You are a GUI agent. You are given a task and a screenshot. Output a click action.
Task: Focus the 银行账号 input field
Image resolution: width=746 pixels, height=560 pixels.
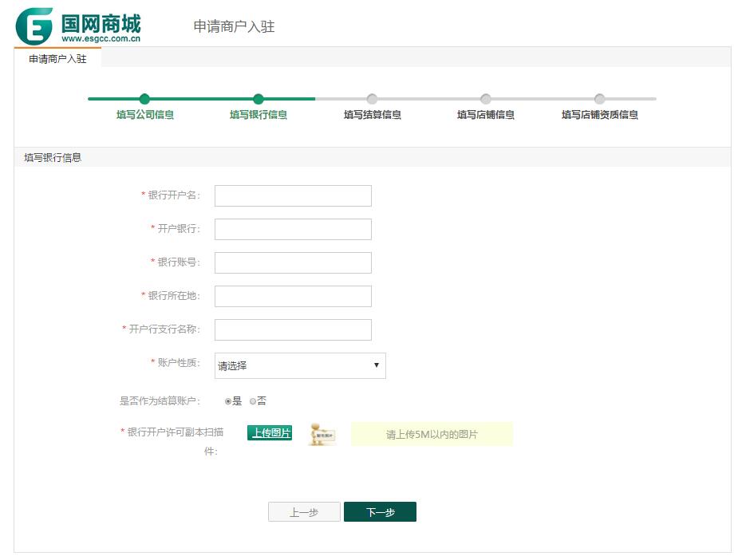pos(293,263)
